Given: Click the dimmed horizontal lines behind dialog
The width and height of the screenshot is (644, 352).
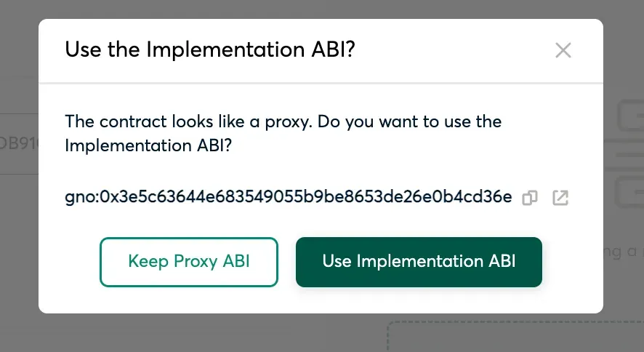Looking at the screenshot, I should [624, 155].
